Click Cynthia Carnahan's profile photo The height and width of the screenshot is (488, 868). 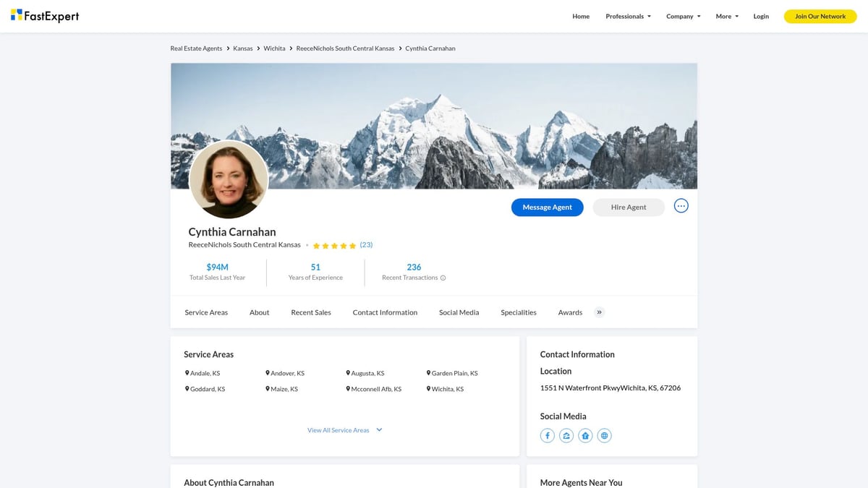point(229,180)
